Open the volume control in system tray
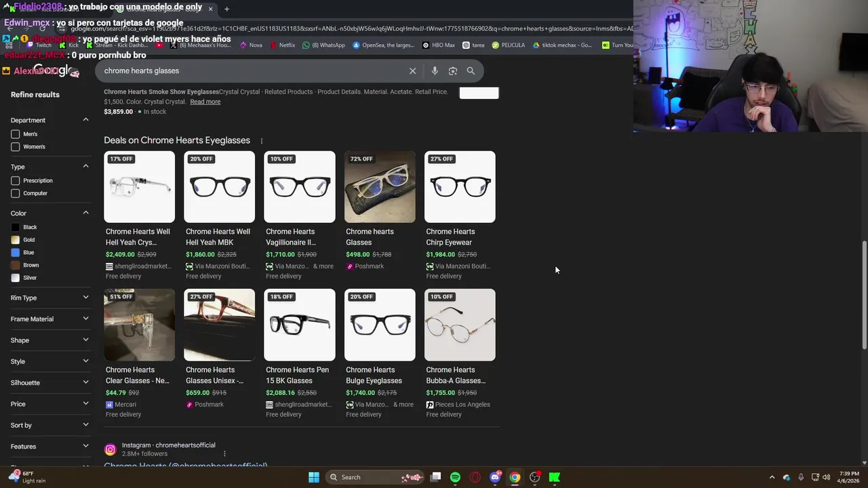This screenshot has width=868, height=488. [826, 477]
